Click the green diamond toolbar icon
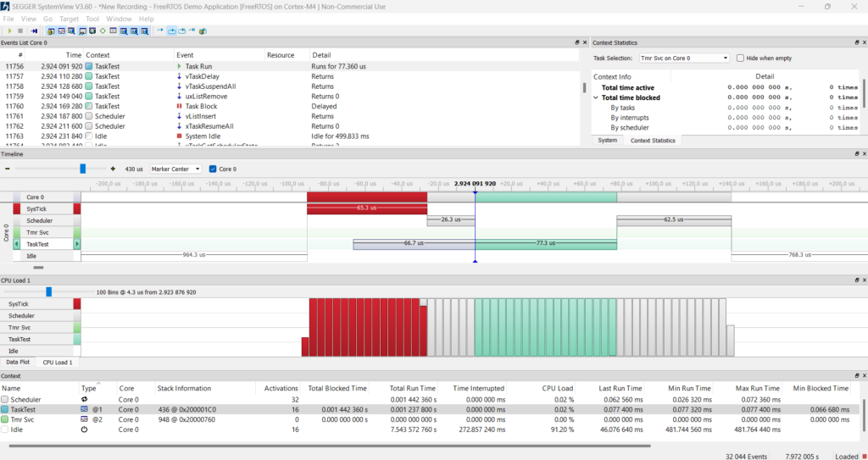The width and height of the screenshot is (868, 460). pyautogui.click(x=103, y=31)
